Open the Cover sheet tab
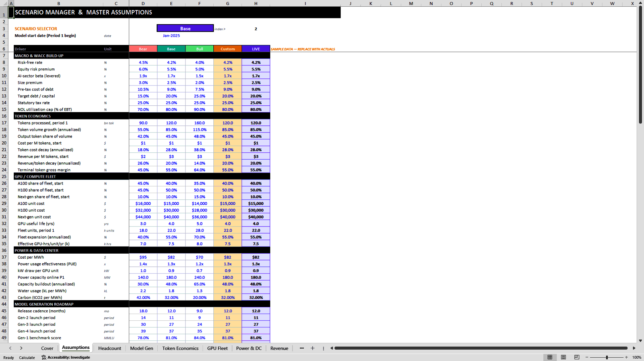Screen dimensions: 644x361 [47, 348]
